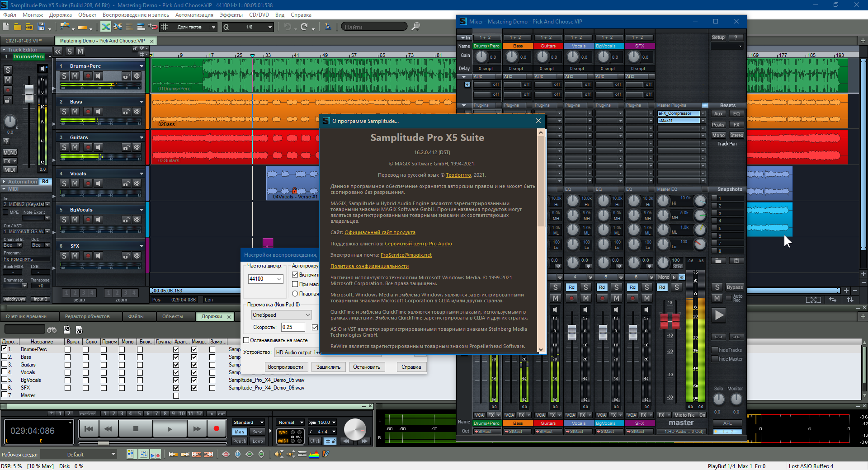Open the Эффекты menu
The width and height of the screenshot is (868, 470).
click(231, 15)
